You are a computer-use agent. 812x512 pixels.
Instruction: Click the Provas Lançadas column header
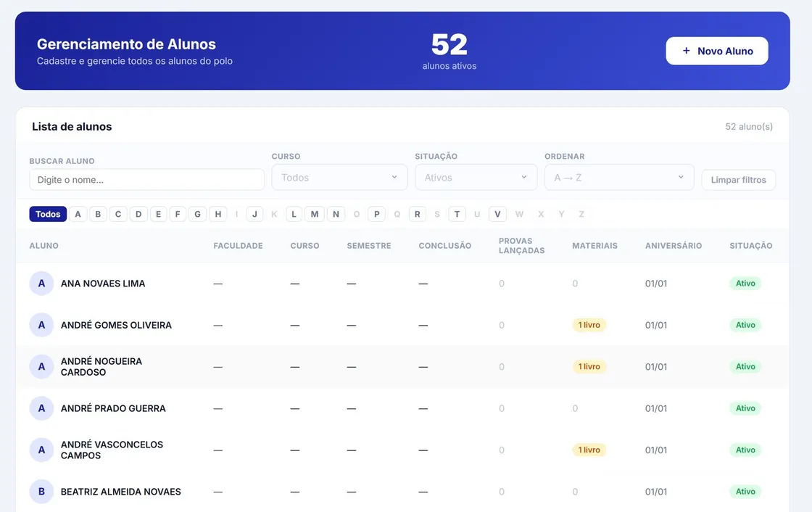pos(521,246)
